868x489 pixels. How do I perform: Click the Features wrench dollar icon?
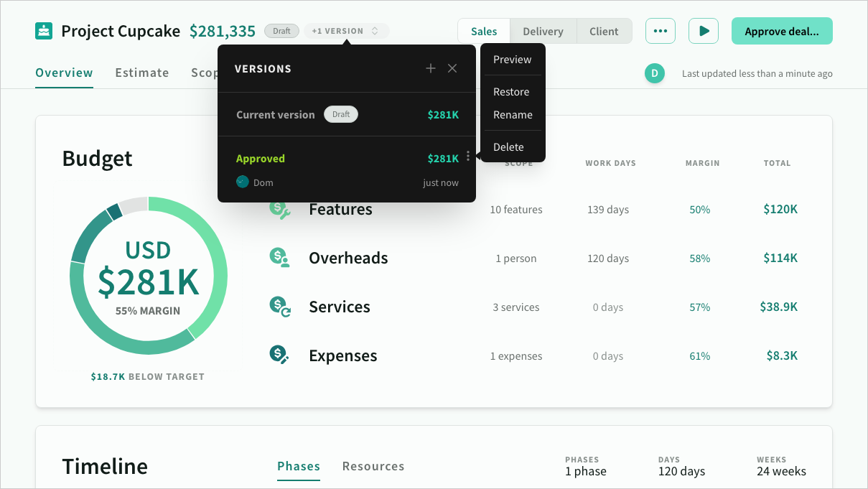(x=279, y=210)
